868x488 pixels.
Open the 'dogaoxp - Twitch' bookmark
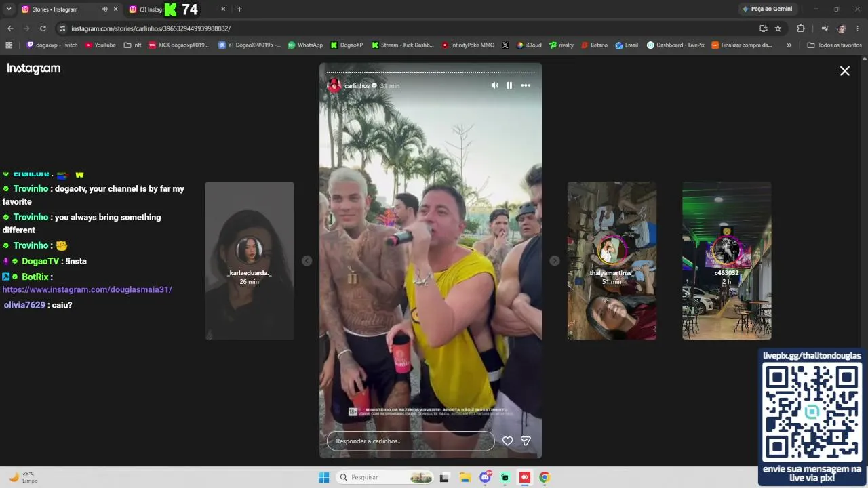point(52,45)
